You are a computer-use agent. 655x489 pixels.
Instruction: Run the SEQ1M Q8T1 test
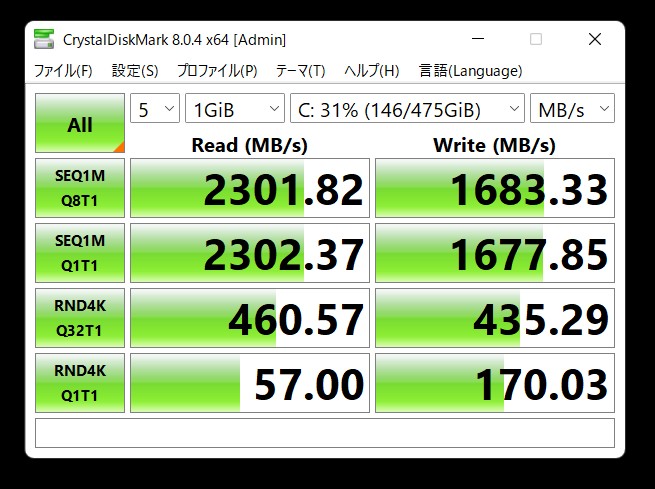[x=80, y=188]
